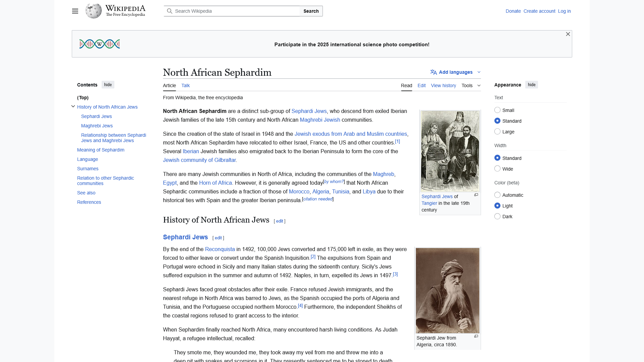Open the main hamburger menu
Viewport: 644px width, 362px height.
[x=75, y=11]
